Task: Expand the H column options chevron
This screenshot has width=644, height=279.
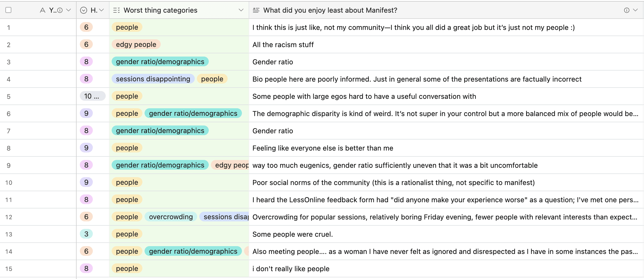Action: (102, 10)
